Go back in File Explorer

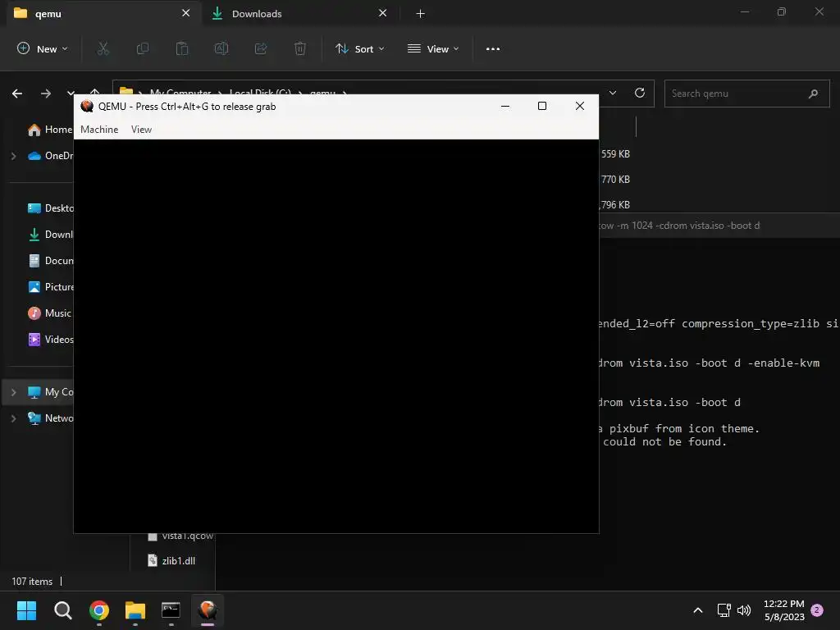click(x=17, y=94)
